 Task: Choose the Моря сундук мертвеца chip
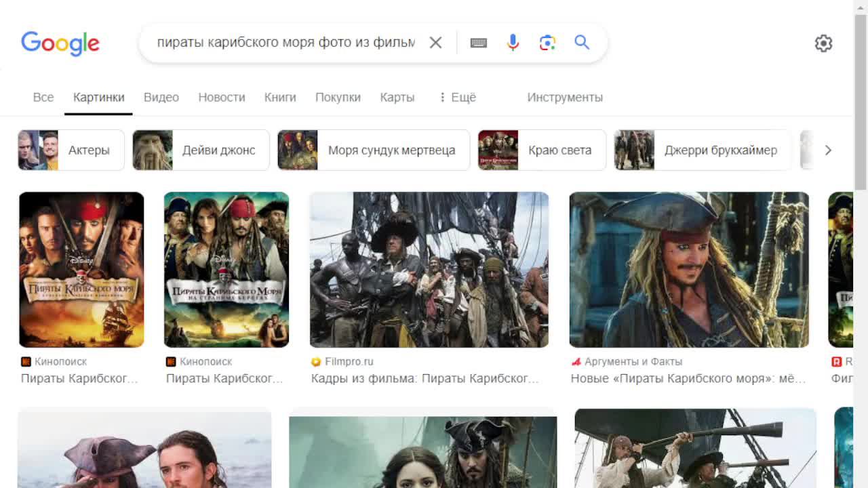click(374, 150)
